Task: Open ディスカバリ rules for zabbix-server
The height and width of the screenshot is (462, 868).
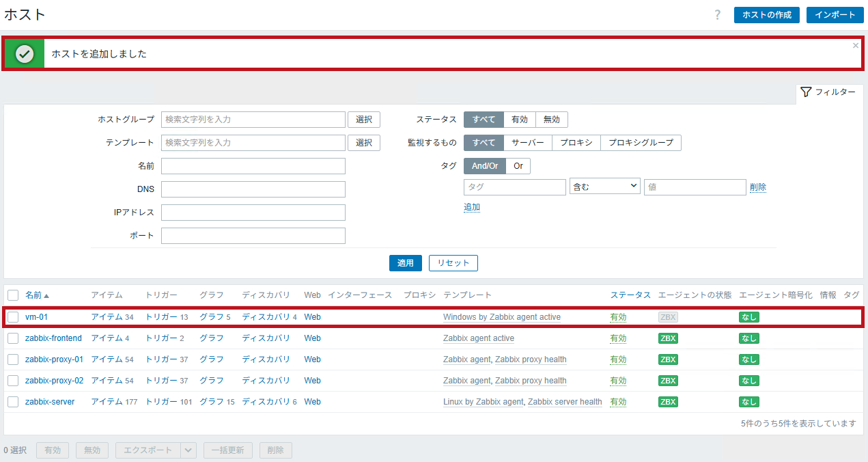Action: pos(266,402)
